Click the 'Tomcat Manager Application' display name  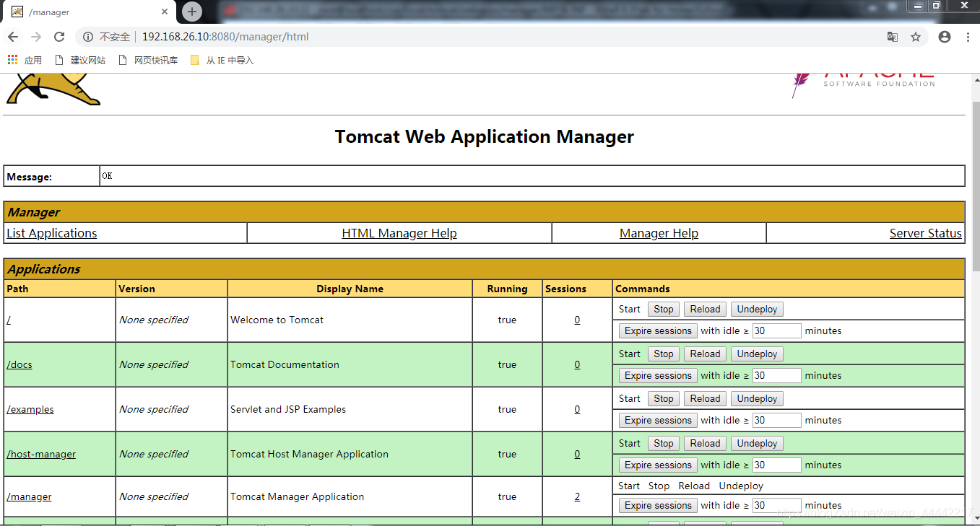297,496
